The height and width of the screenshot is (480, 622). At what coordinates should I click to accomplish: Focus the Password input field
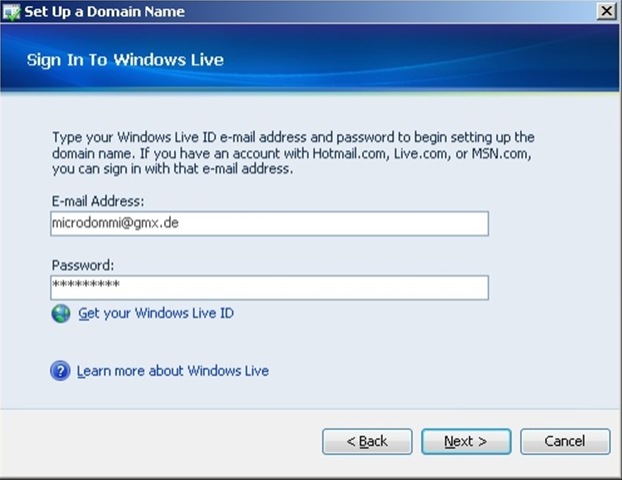(270, 288)
